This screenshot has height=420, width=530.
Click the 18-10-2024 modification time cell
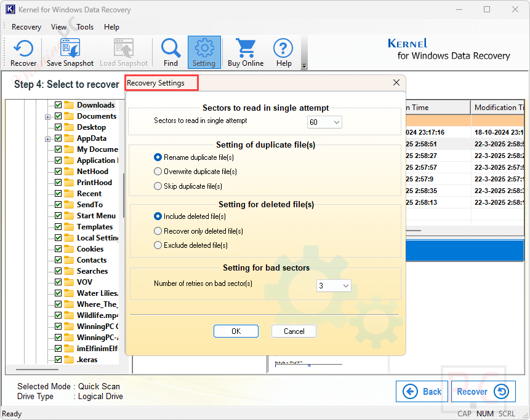coord(498,132)
